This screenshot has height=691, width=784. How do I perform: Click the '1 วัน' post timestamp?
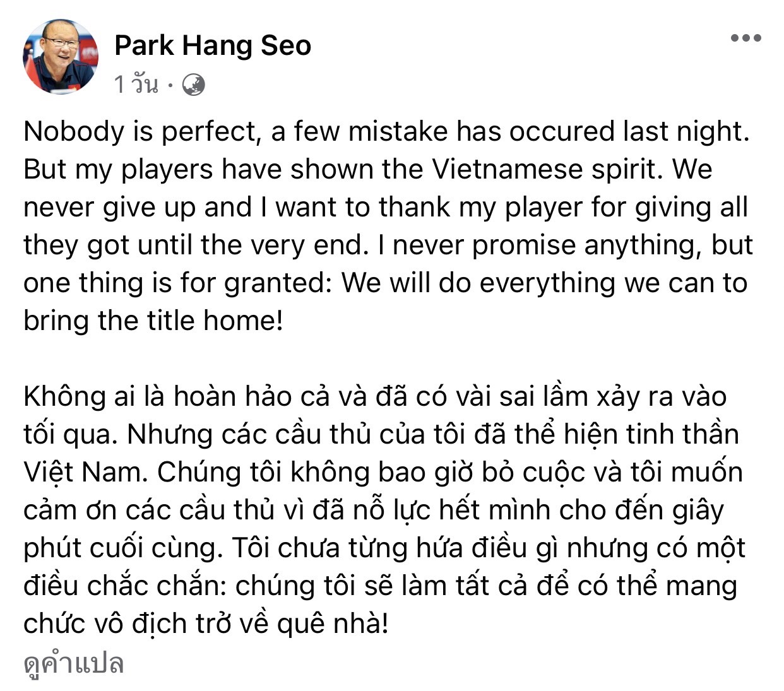click(x=136, y=84)
